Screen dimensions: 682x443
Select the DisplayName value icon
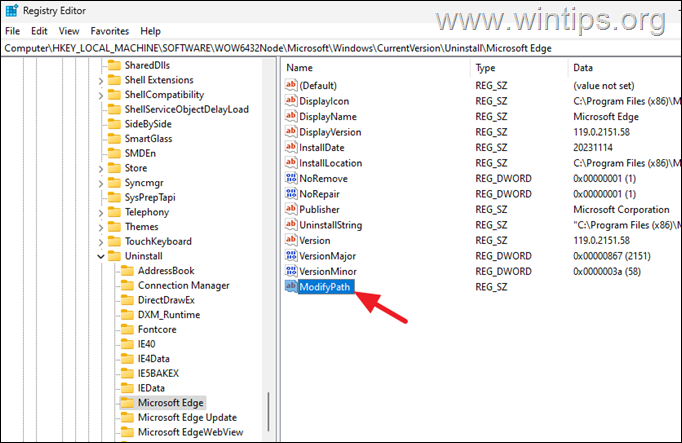point(291,117)
